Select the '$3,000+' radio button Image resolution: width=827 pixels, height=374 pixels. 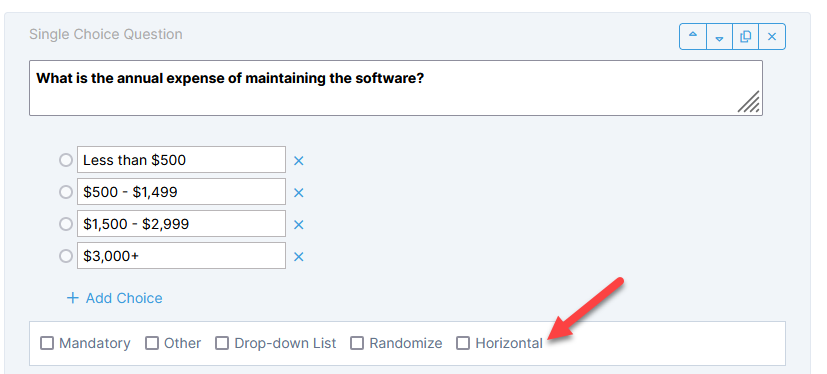(x=65, y=256)
